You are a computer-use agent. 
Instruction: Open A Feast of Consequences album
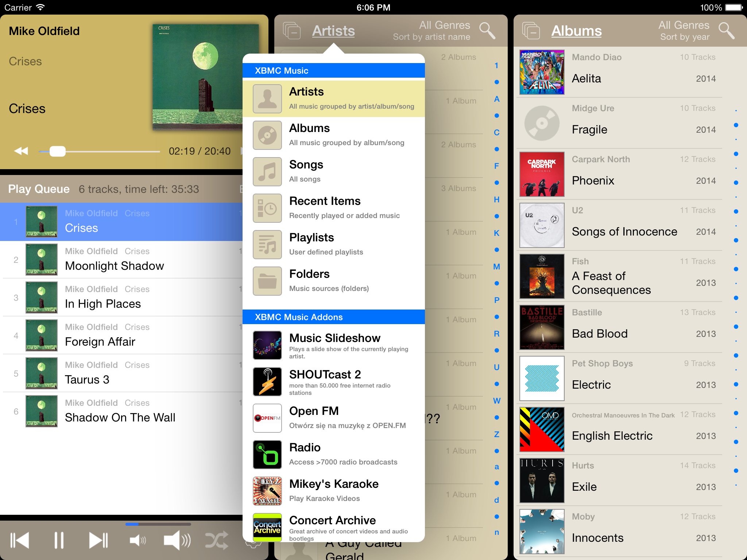(x=620, y=276)
